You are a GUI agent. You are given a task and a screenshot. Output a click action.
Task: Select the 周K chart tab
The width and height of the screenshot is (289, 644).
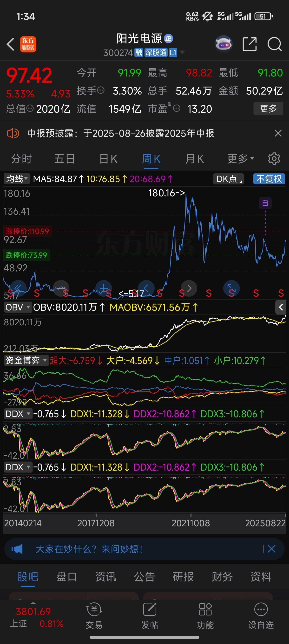(151, 158)
